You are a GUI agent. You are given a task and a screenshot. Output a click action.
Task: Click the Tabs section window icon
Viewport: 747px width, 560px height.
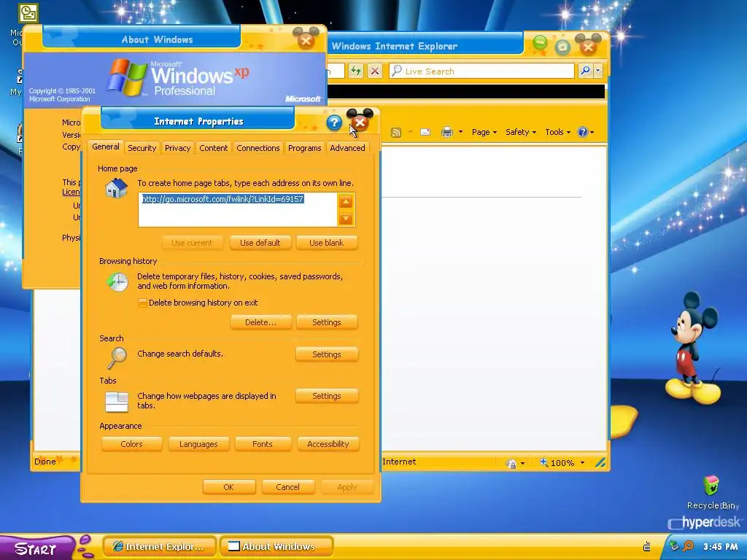(x=117, y=402)
